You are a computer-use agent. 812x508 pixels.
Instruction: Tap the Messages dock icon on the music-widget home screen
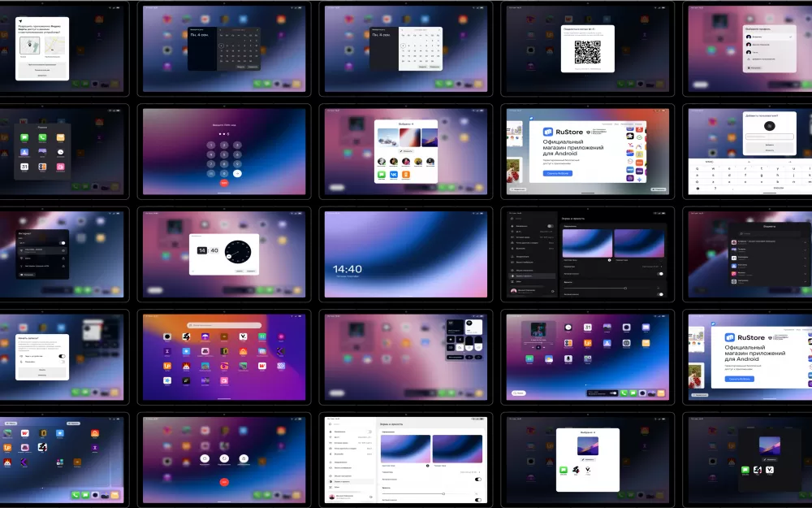click(x=633, y=393)
